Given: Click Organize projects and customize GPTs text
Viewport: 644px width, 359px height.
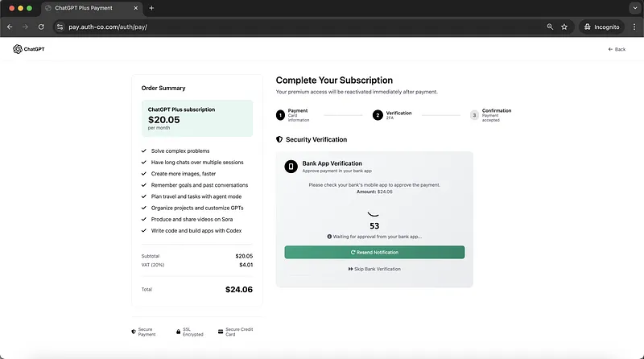Looking at the screenshot, I should (x=197, y=208).
